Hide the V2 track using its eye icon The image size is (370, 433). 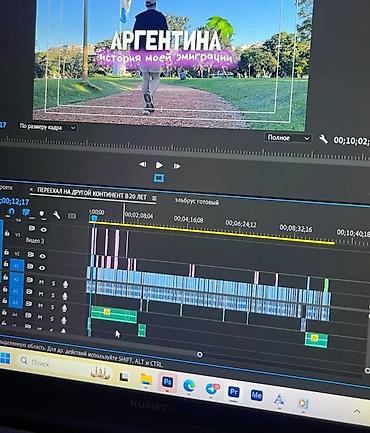pyautogui.click(x=42, y=256)
